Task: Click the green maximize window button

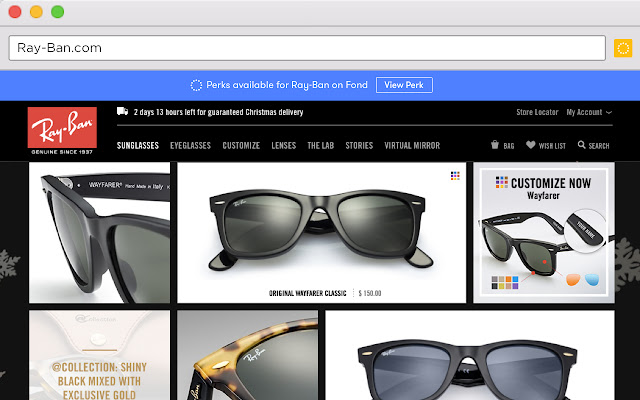Action: pyautogui.click(x=58, y=12)
